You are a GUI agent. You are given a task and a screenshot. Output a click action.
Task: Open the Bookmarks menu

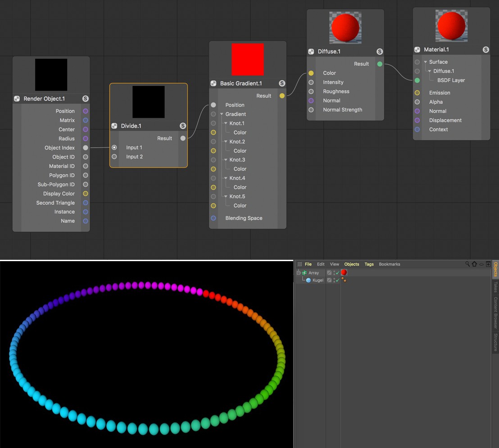[390, 264]
